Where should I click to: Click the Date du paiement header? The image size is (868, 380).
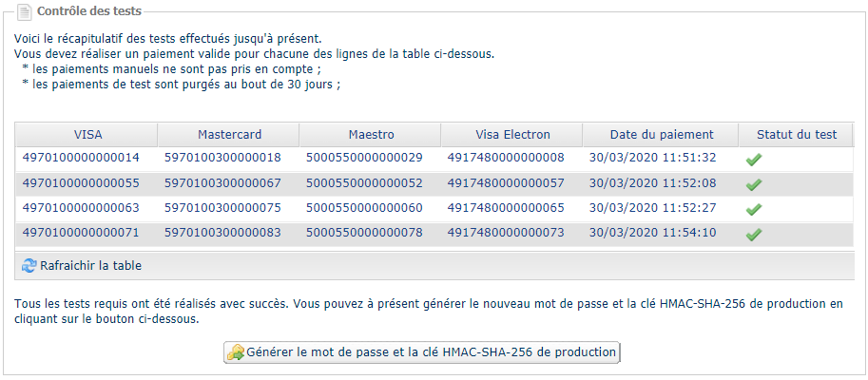[x=661, y=135]
